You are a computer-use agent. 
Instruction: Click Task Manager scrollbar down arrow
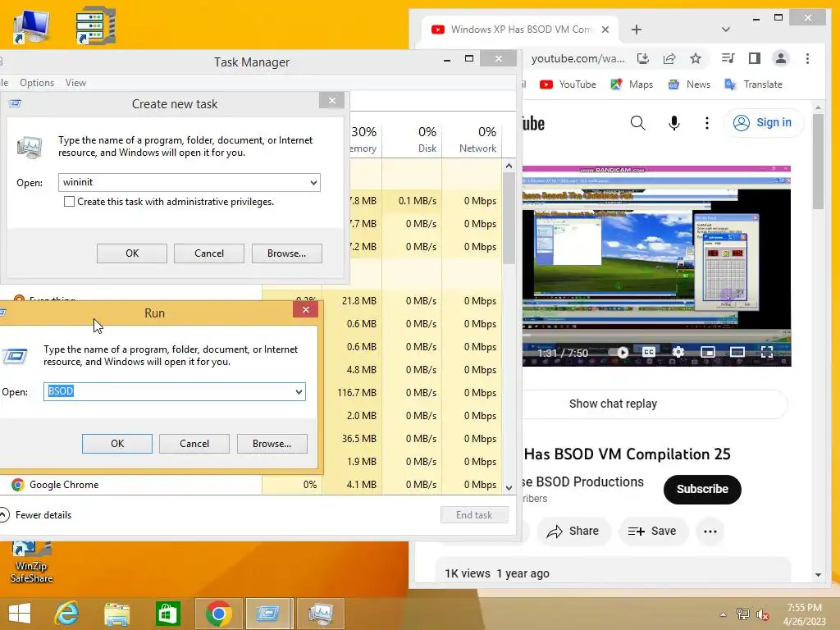click(x=509, y=487)
